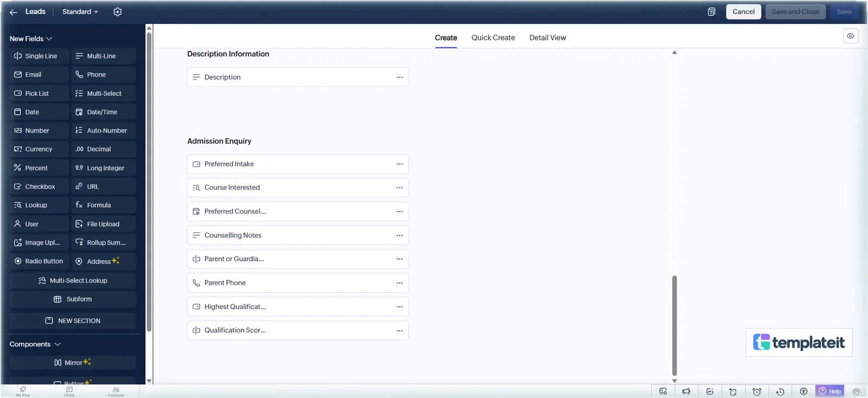The width and height of the screenshot is (868, 398).
Task: Open the reminders alarm clock icon
Action: click(757, 391)
